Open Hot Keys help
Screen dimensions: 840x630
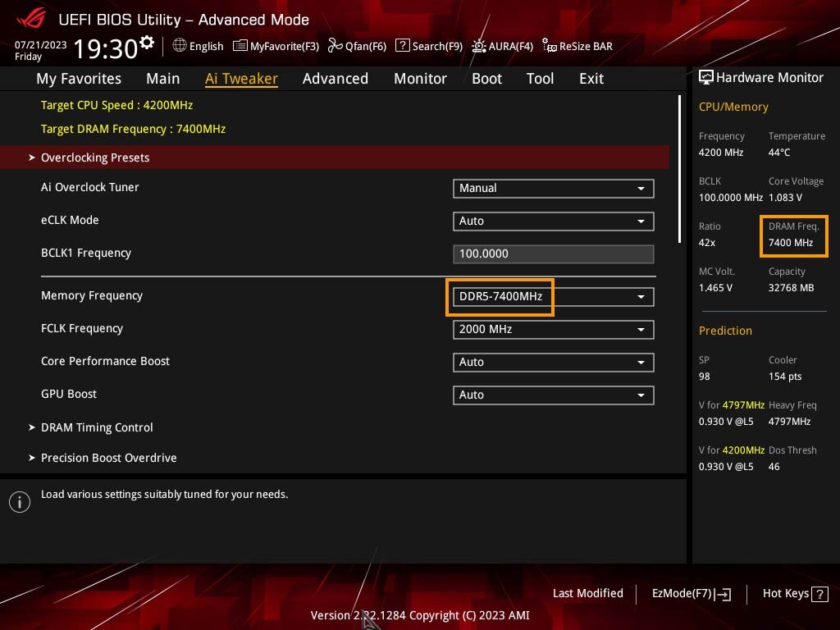point(795,594)
